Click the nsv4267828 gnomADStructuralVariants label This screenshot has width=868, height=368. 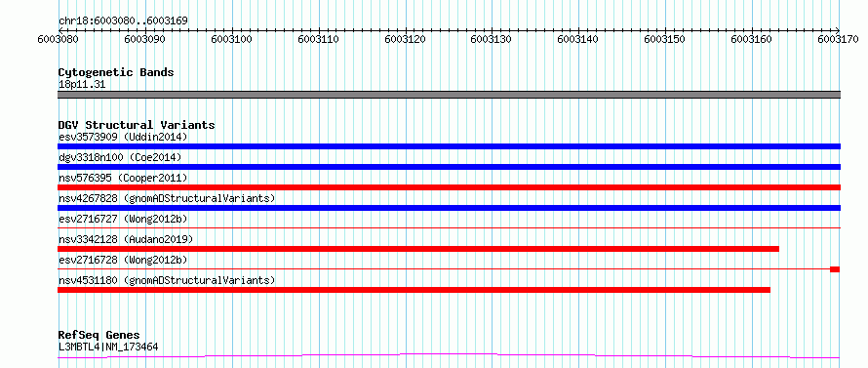167,198
